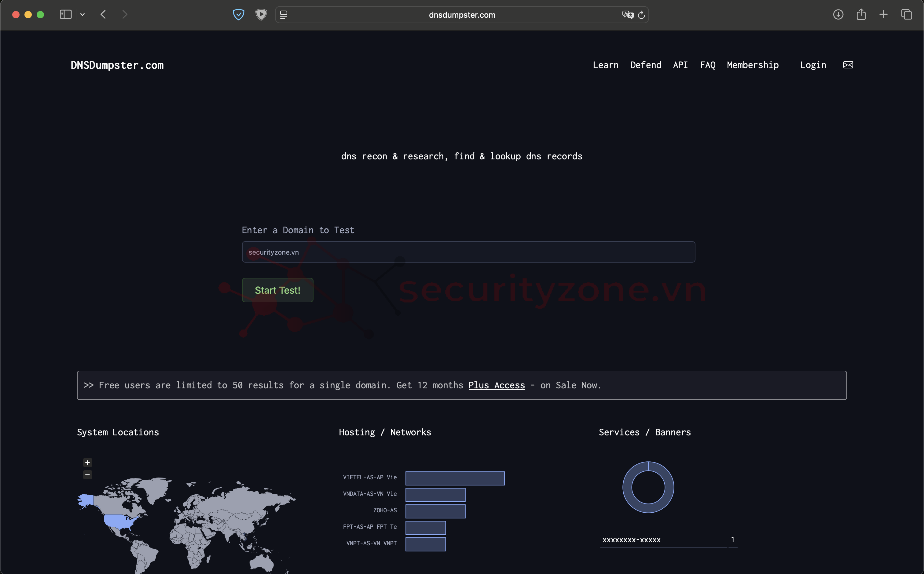This screenshot has width=924, height=574.
Task: Open the page reader menu icon
Action: click(x=284, y=15)
